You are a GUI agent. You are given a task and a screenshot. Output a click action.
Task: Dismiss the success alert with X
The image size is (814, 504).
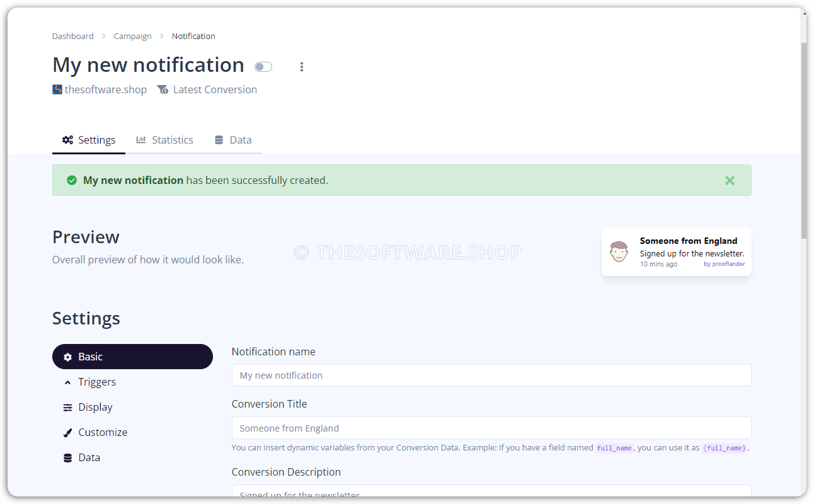click(730, 180)
